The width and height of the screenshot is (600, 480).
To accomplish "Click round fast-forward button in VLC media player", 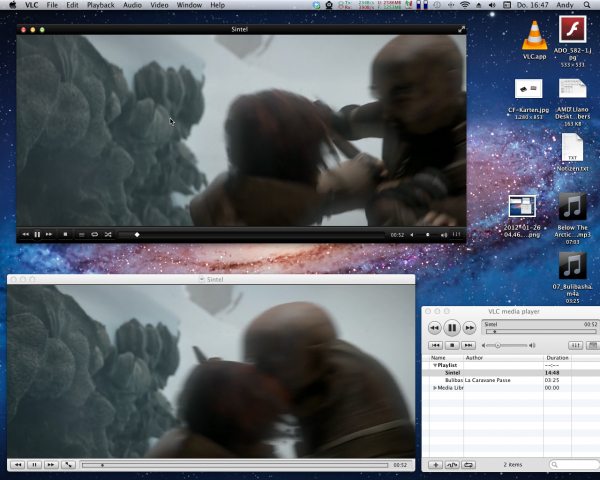I will (x=470, y=328).
